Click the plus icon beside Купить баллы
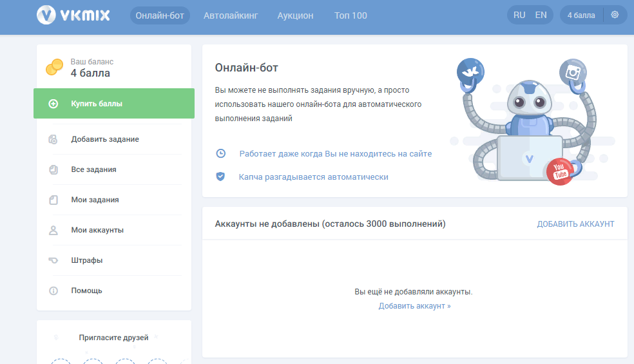Image resolution: width=634 pixels, height=364 pixels. pos(53,104)
